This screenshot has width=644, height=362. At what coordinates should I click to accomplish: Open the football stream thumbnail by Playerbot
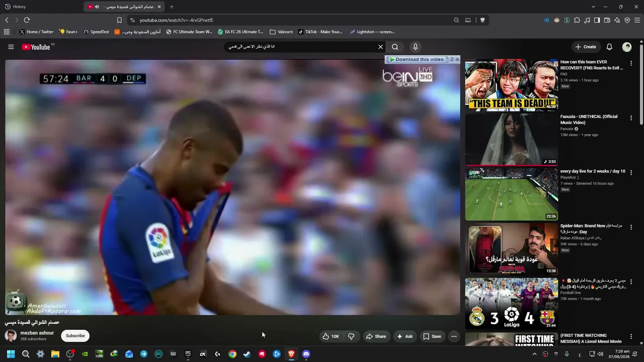pyautogui.click(x=511, y=194)
